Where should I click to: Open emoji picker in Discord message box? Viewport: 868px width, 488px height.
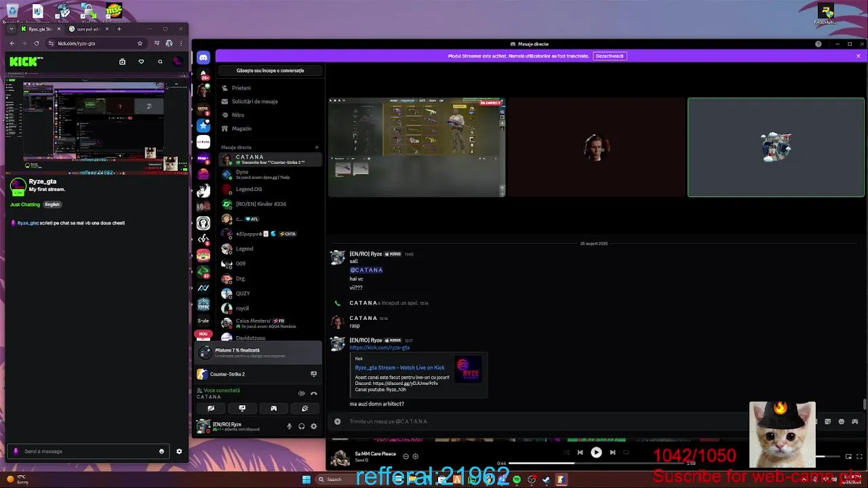(x=841, y=422)
